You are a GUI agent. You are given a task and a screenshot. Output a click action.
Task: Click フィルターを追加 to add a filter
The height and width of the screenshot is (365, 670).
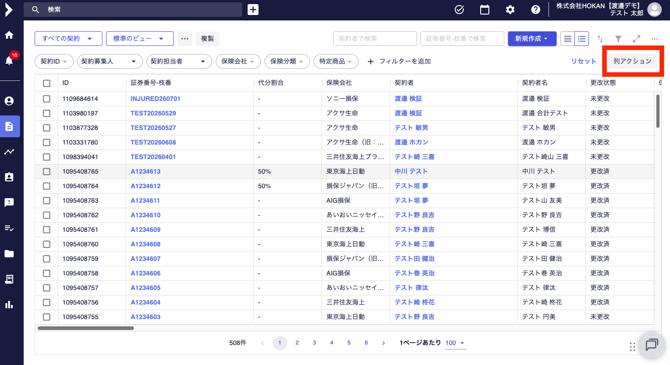coord(399,62)
